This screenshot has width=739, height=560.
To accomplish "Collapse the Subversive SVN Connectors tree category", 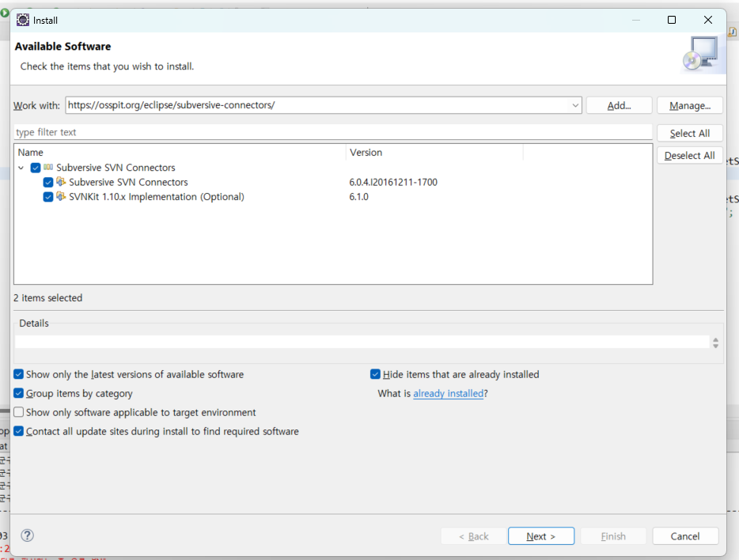I will (x=21, y=168).
